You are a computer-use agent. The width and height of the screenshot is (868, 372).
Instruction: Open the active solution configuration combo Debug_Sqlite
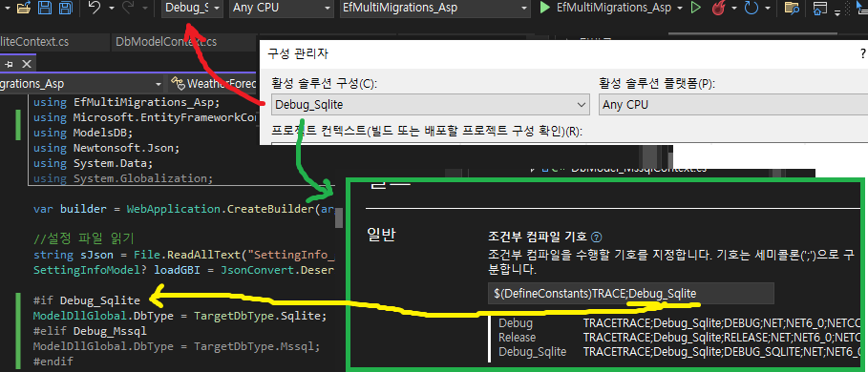[430, 105]
